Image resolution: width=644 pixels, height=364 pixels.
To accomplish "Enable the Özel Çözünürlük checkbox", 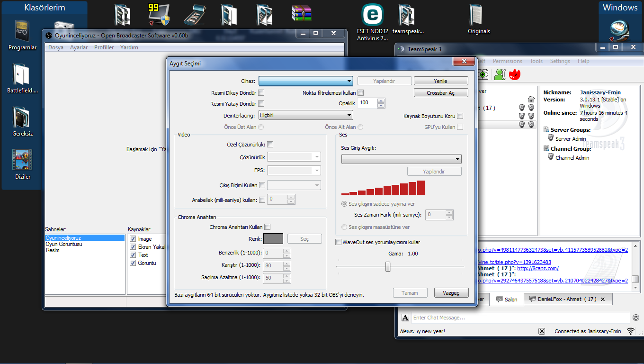I will [270, 145].
